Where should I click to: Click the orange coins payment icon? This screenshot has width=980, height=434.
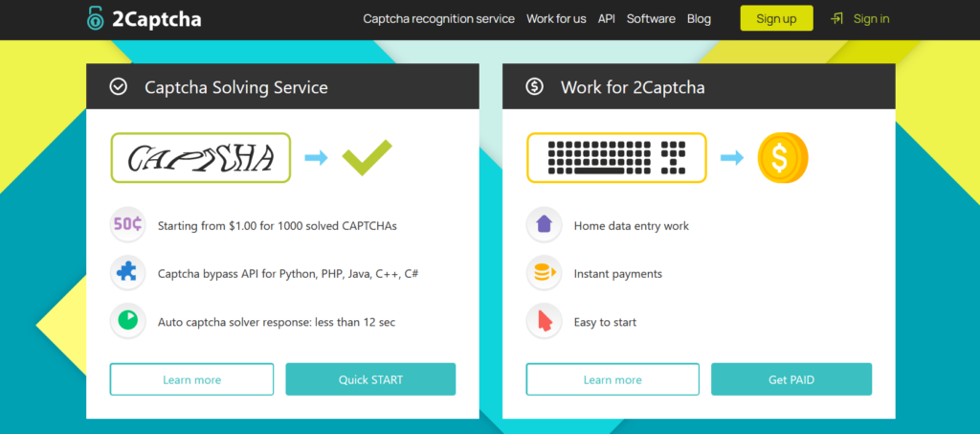coord(545,273)
